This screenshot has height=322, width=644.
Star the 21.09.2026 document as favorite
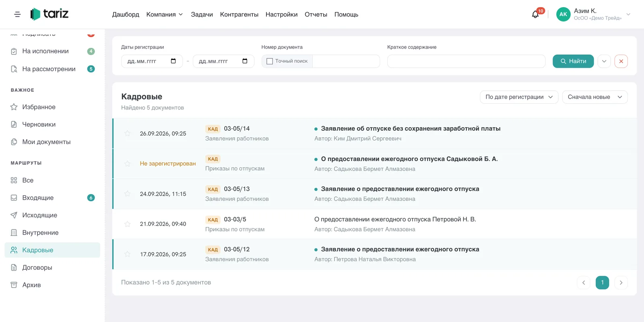[x=127, y=224]
